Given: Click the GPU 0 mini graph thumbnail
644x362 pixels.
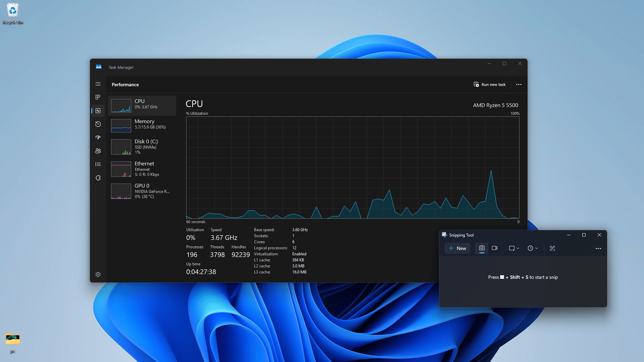Looking at the screenshot, I should (121, 191).
